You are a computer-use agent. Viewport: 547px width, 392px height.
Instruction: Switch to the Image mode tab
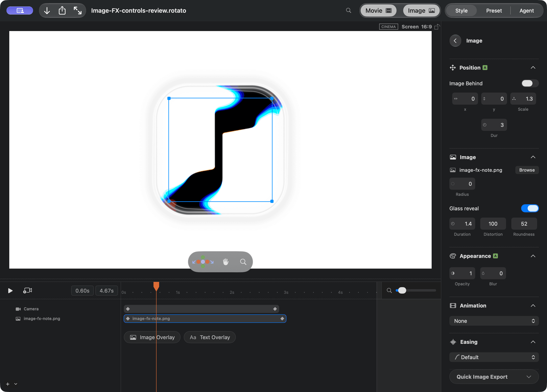421,10
